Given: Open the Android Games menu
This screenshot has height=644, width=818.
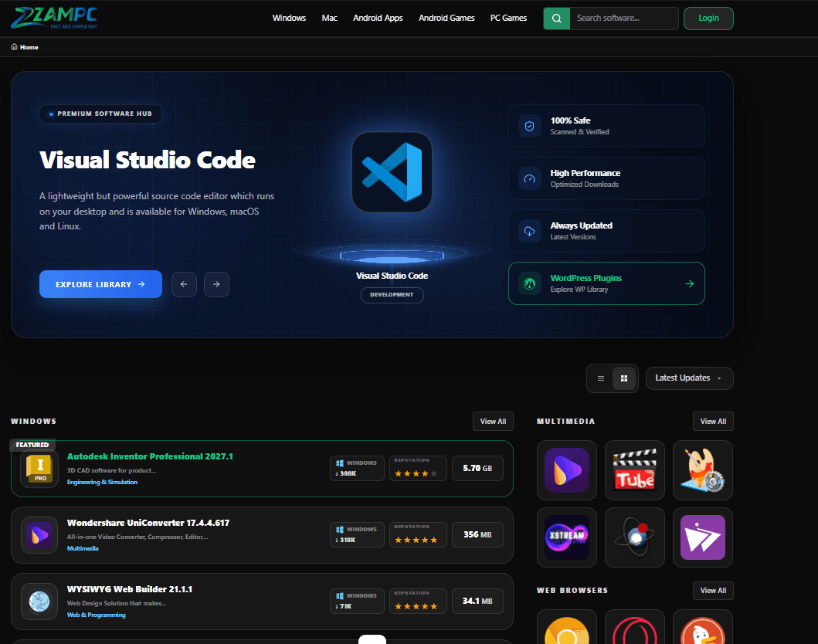Looking at the screenshot, I should click(446, 19).
